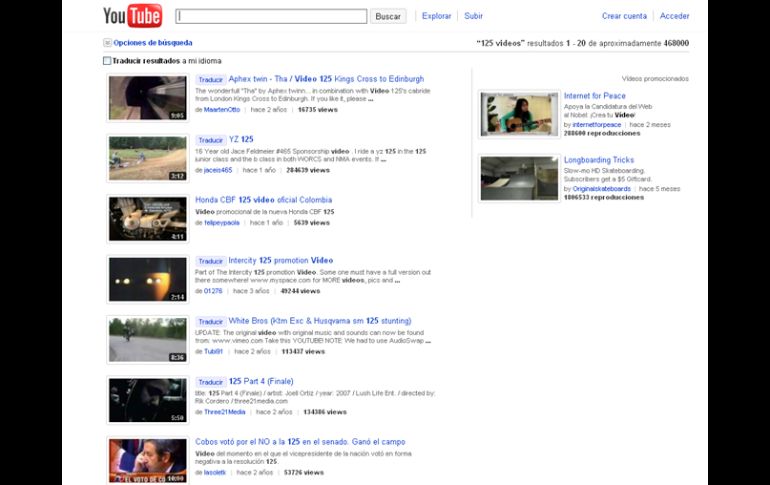The width and height of the screenshot is (770, 485).
Task: Open the Honda CBF 125 video thumbnail
Action: pyautogui.click(x=147, y=218)
